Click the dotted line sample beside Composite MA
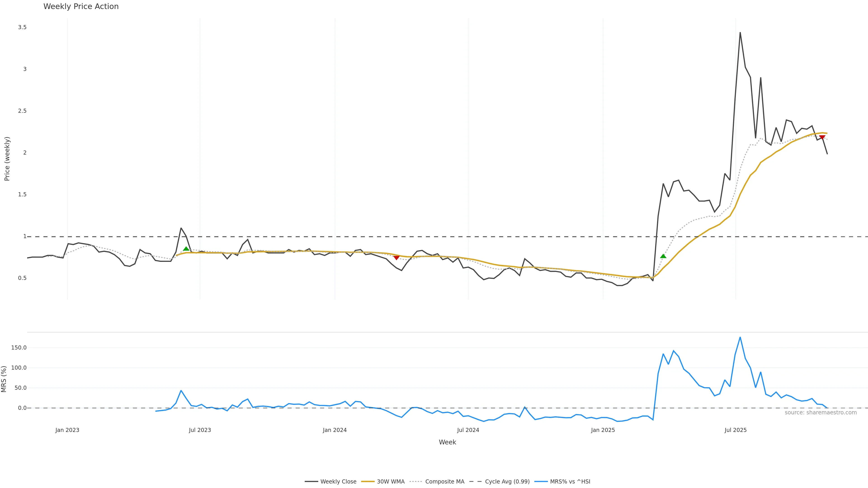868x488 pixels. click(x=416, y=482)
